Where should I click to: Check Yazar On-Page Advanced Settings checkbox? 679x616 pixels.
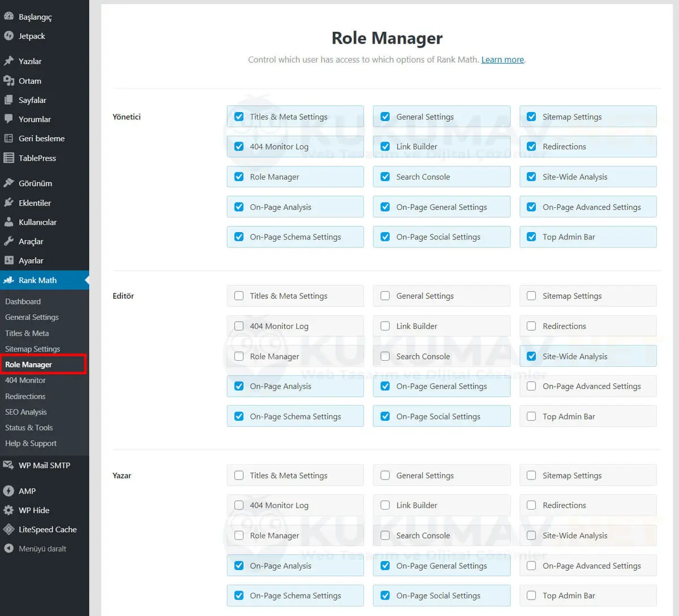pos(531,566)
